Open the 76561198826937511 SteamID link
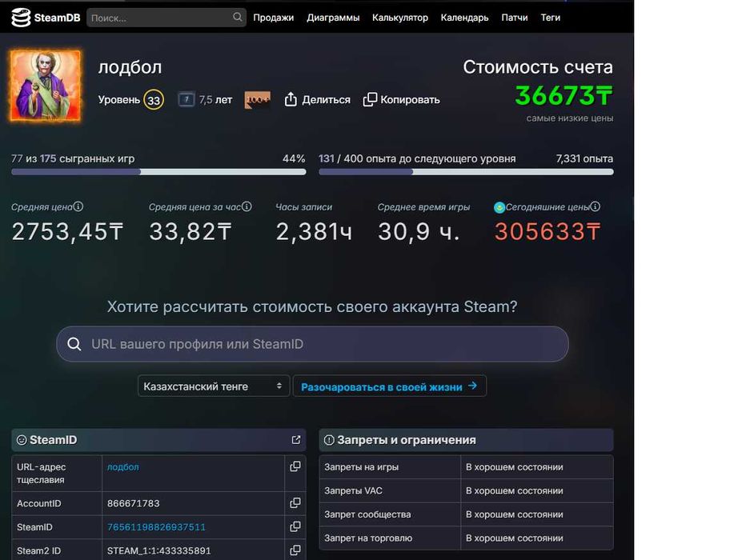The image size is (738, 560). click(156, 527)
